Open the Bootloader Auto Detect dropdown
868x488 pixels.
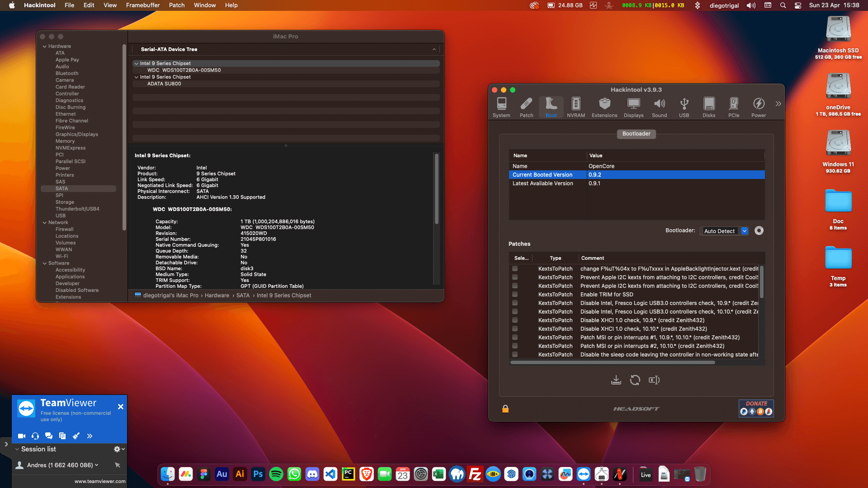pos(724,231)
